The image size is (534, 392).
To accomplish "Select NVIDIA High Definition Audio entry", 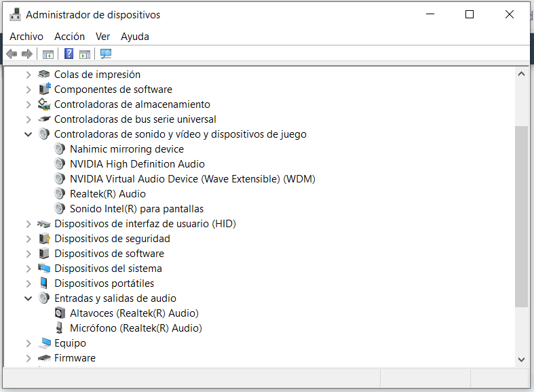I will point(137,164).
